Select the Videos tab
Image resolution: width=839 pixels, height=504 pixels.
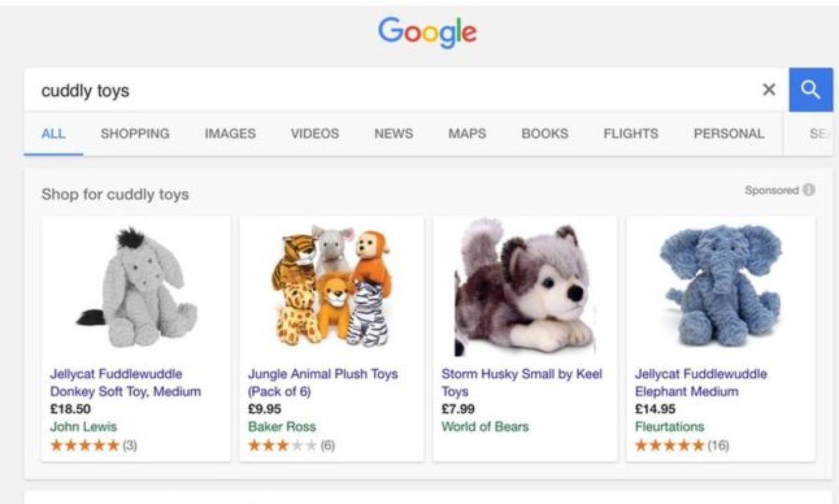tap(315, 134)
